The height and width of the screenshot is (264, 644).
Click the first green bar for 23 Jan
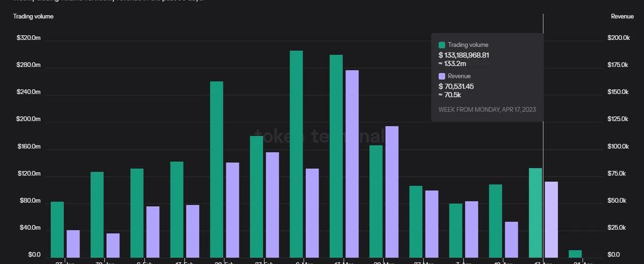point(57,230)
